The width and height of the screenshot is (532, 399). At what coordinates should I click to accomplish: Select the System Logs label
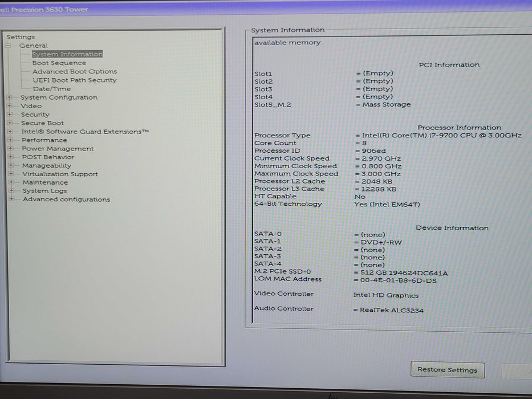tap(45, 191)
